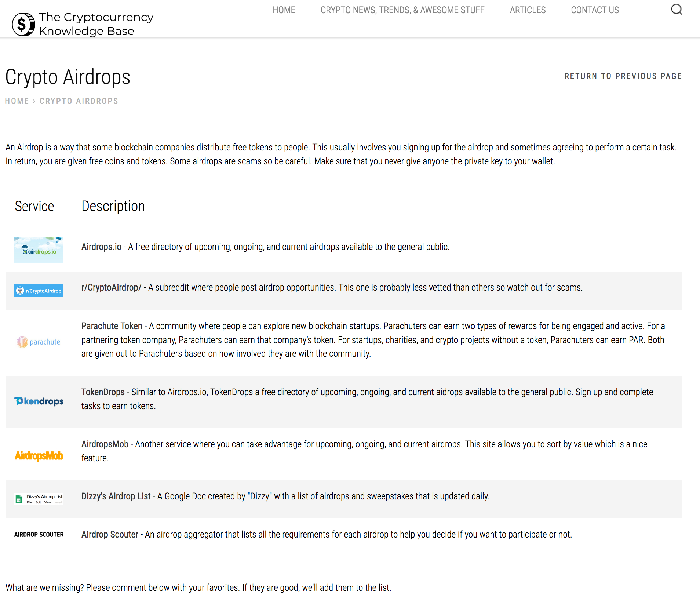This screenshot has height=604, width=700.
Task: Open the r/CryptoAirdrop subreddit icon
Action: (x=39, y=290)
